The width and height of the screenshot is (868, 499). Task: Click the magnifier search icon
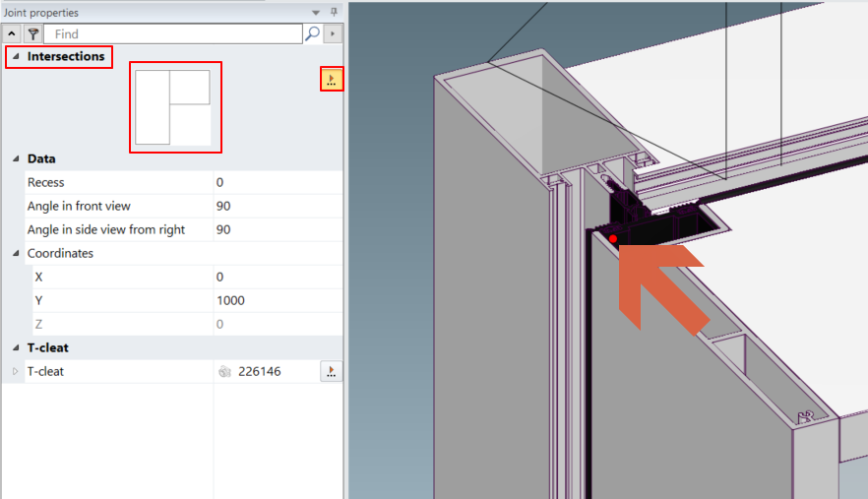pos(312,33)
